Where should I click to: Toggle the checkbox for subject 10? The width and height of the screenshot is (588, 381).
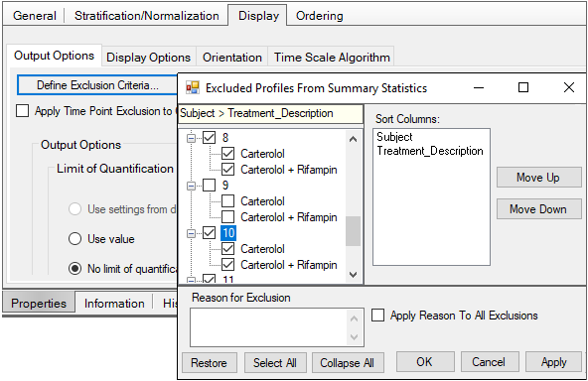coord(210,232)
